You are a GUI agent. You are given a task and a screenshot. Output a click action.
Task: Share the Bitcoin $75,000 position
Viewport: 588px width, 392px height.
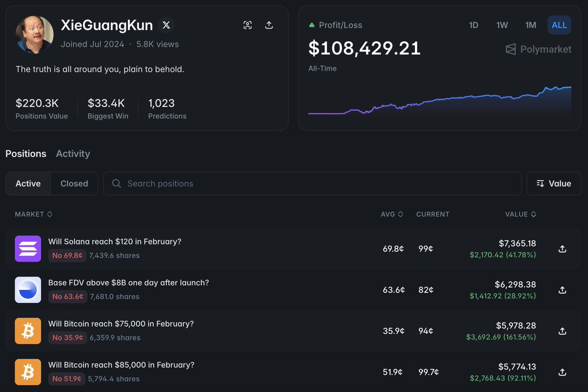coord(563,331)
